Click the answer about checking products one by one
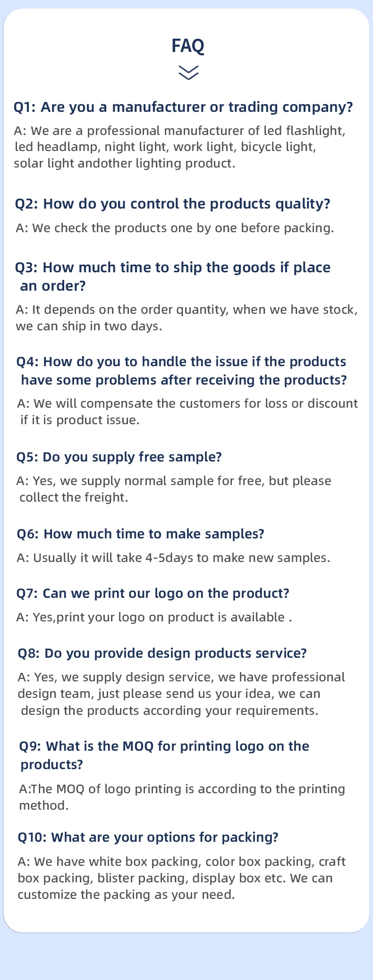 click(x=175, y=228)
